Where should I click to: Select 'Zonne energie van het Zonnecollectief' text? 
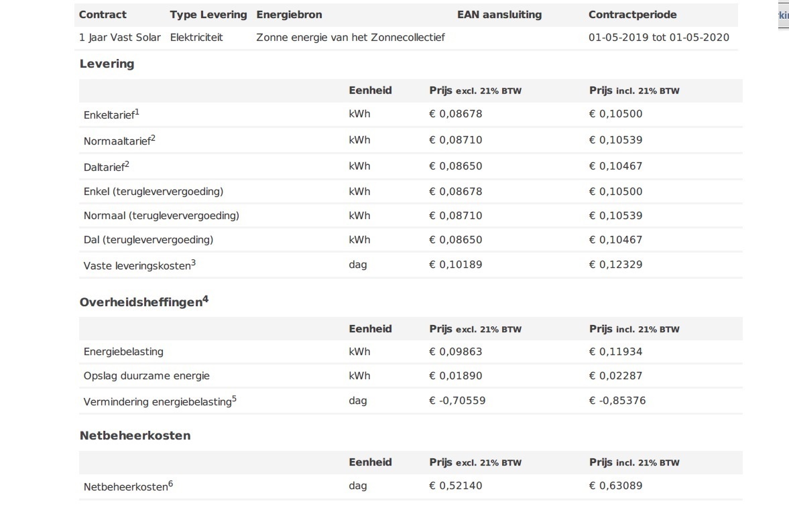click(x=350, y=38)
